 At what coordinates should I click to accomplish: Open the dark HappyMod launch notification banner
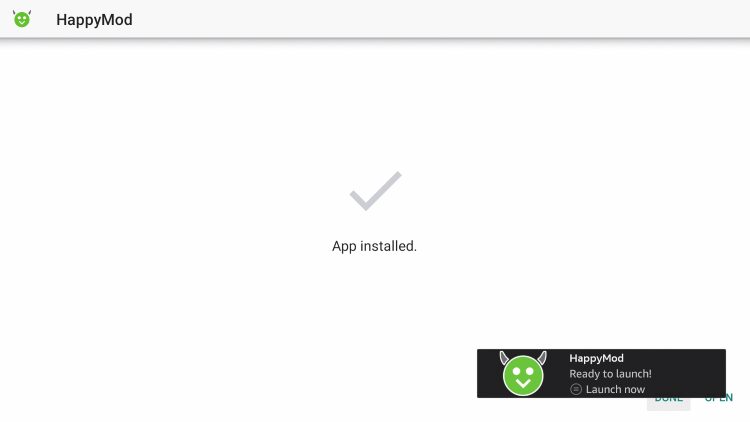(x=601, y=373)
